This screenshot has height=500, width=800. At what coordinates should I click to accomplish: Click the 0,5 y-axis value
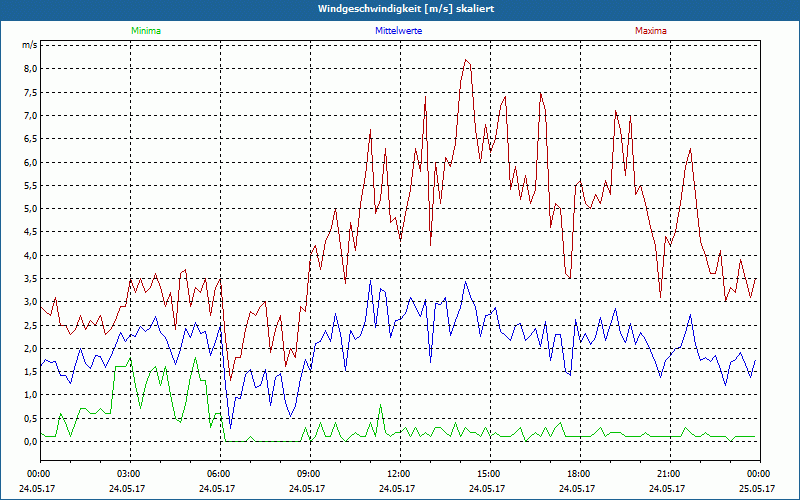point(31,419)
